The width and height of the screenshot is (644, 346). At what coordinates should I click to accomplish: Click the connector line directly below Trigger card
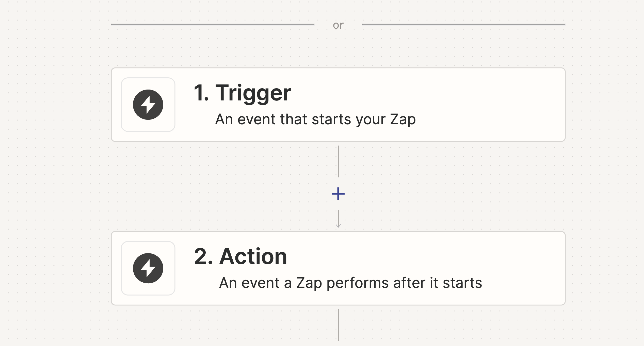click(x=338, y=161)
